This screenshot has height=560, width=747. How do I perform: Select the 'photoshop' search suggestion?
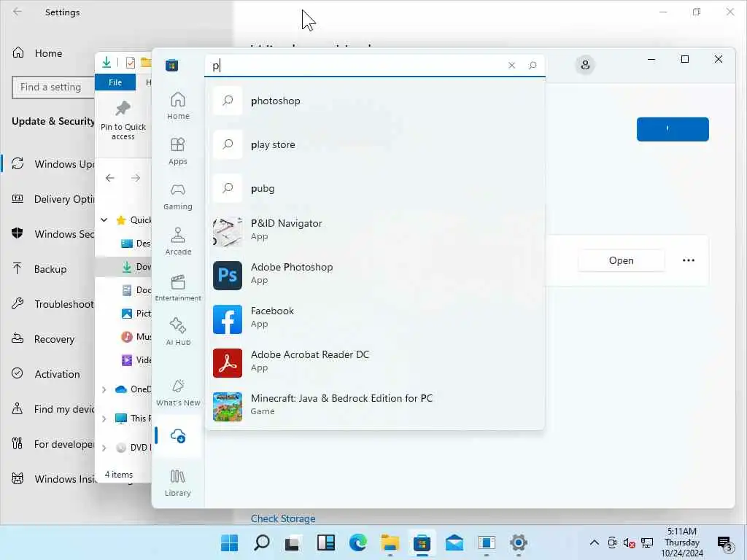[375, 101]
